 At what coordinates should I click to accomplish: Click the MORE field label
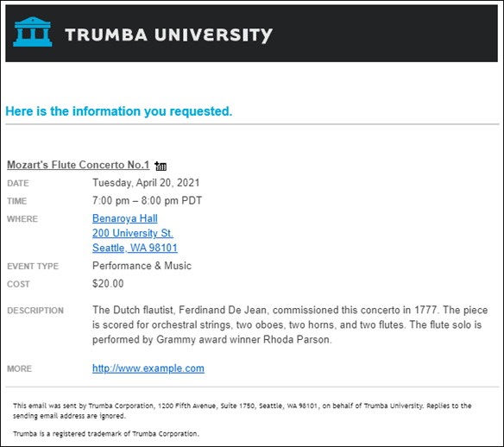(x=19, y=369)
